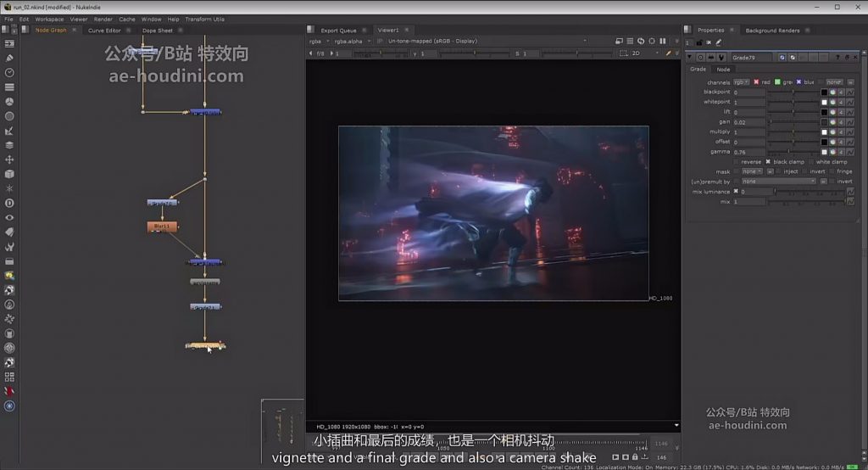Open the ToolSets wrench toolbar menu
Screen dimensions: 868x470
pos(9,247)
